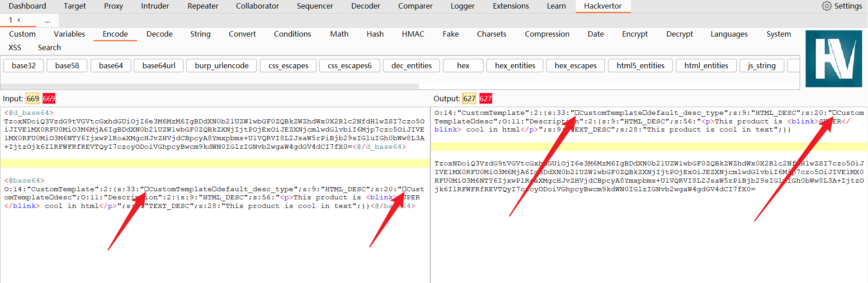
Task: Insert the html_entities tag
Action: pos(706,66)
